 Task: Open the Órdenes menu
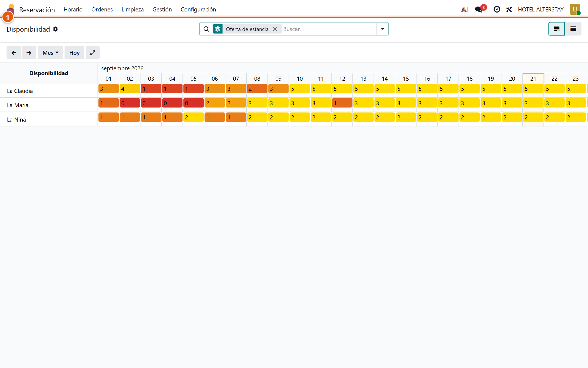(x=102, y=10)
